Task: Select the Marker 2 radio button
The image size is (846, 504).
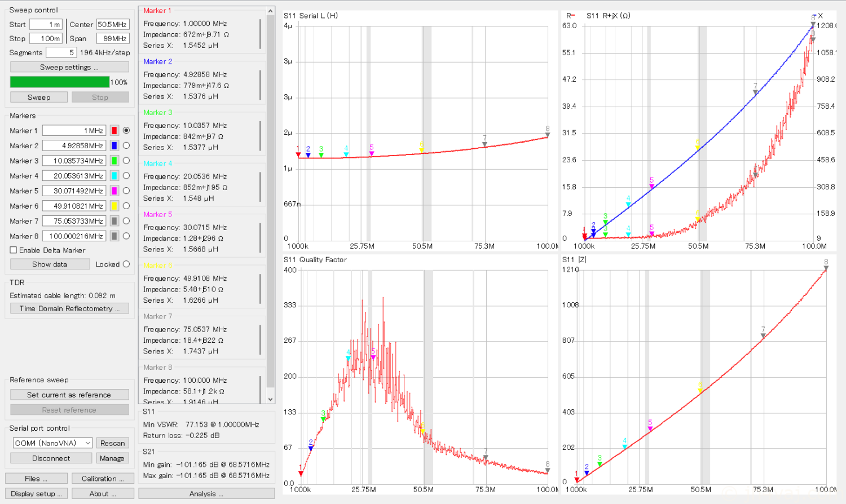Action: point(126,145)
